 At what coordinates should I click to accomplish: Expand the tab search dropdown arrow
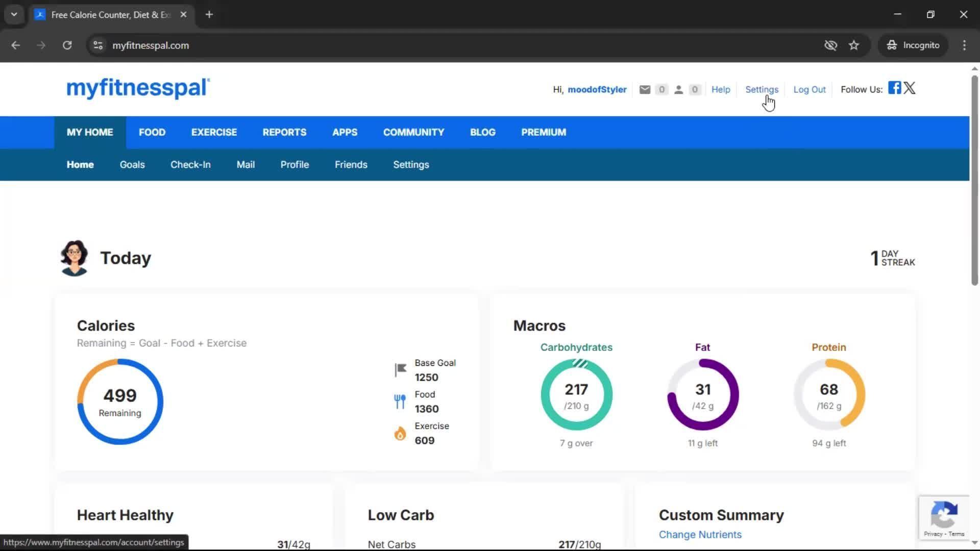(x=14, y=14)
